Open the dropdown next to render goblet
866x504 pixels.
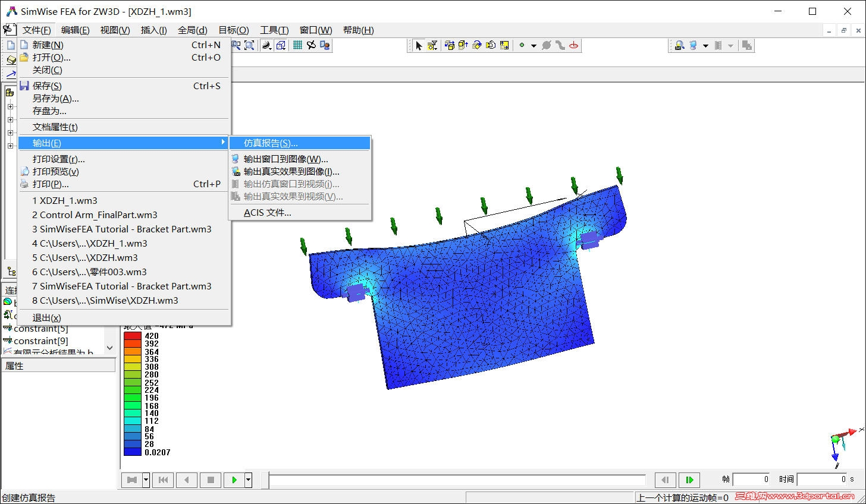(x=705, y=46)
